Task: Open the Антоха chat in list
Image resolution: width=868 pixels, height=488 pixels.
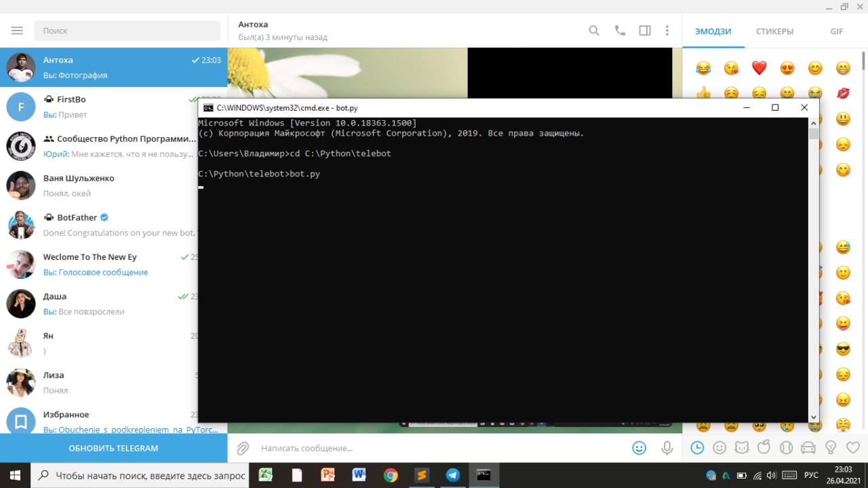Action: pos(113,67)
